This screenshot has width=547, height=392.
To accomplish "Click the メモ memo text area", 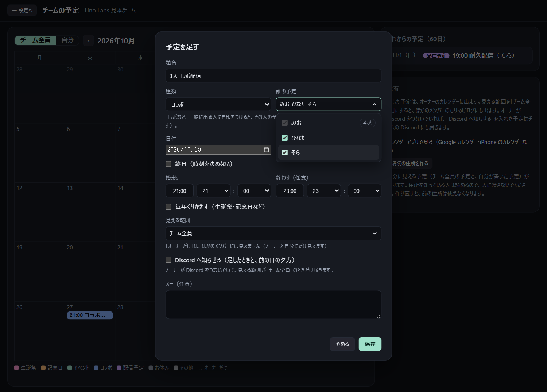I will pos(273,304).
